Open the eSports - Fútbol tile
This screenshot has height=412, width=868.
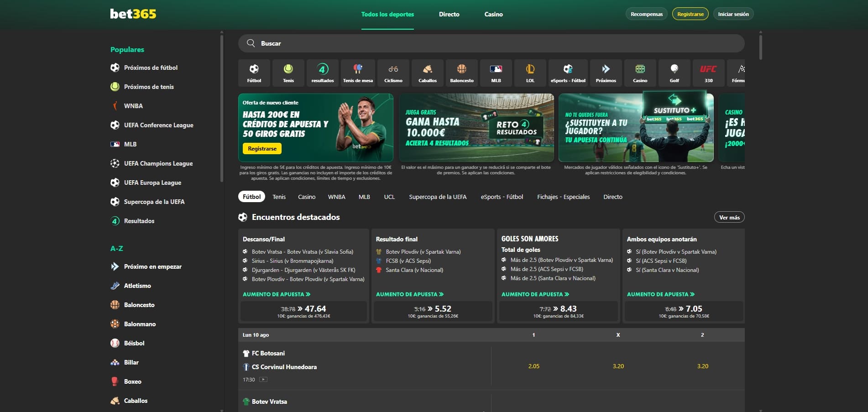(568, 73)
